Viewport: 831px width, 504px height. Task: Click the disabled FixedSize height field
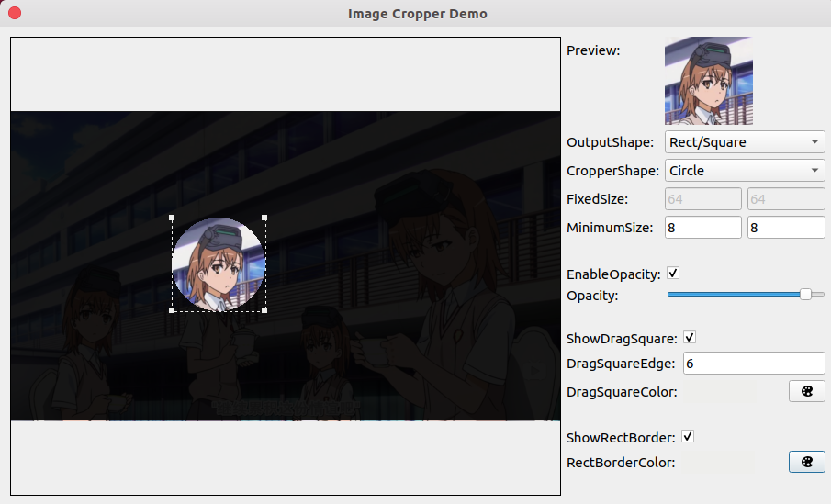(786, 199)
